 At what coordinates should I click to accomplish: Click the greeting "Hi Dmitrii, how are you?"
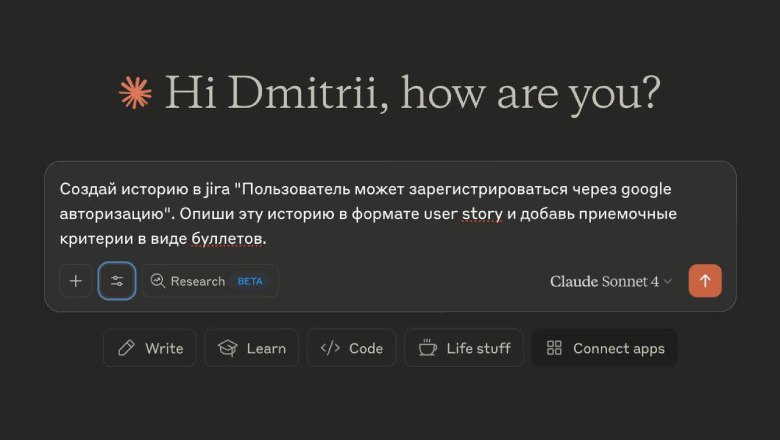point(412,94)
